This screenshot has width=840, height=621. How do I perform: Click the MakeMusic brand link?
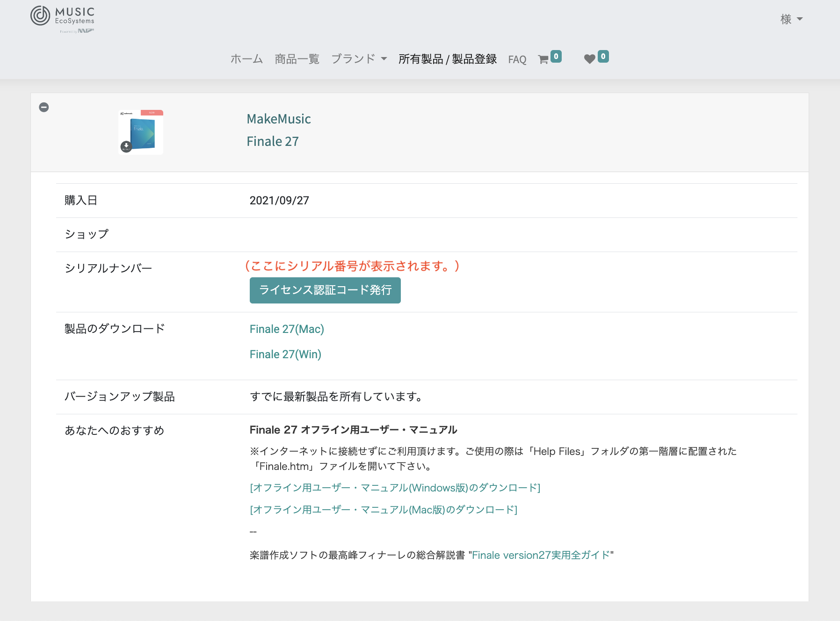279,119
